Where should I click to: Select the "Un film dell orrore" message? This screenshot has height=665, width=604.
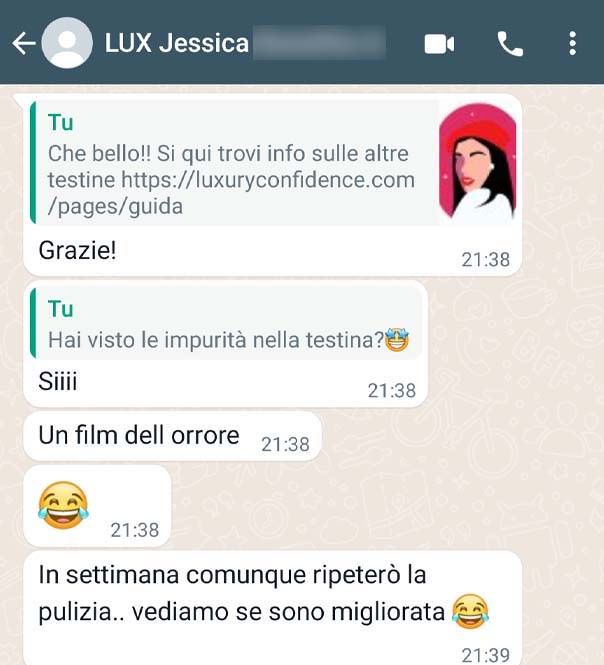click(x=172, y=436)
